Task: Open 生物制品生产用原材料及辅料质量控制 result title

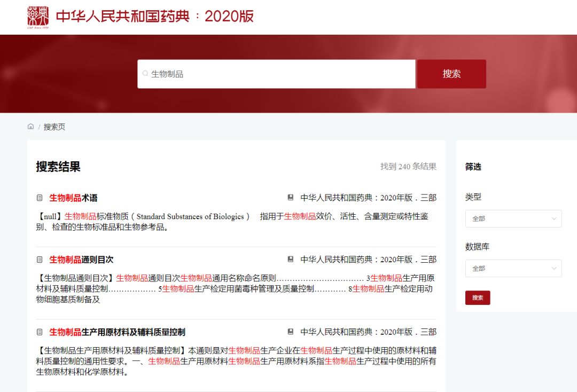Action: (117, 332)
